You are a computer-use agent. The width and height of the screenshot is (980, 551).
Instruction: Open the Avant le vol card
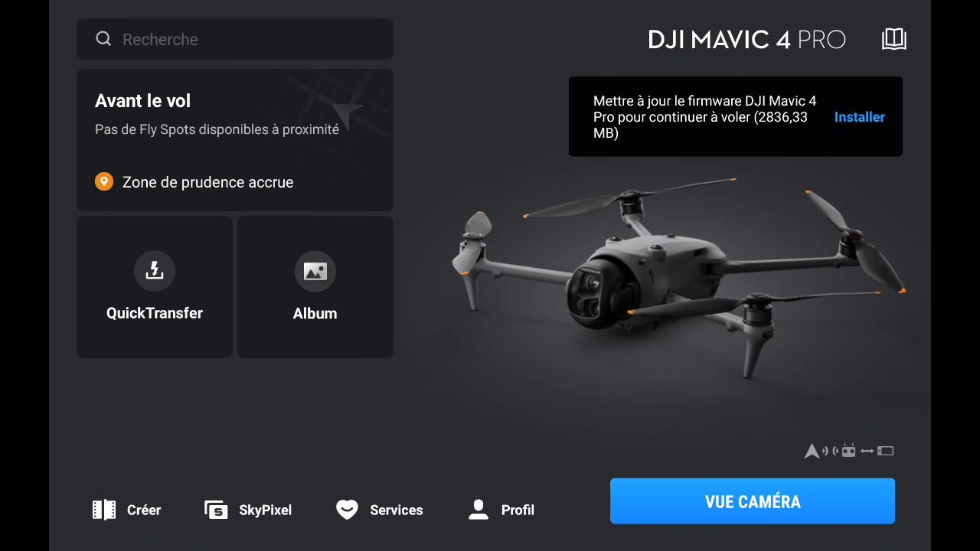click(x=235, y=140)
